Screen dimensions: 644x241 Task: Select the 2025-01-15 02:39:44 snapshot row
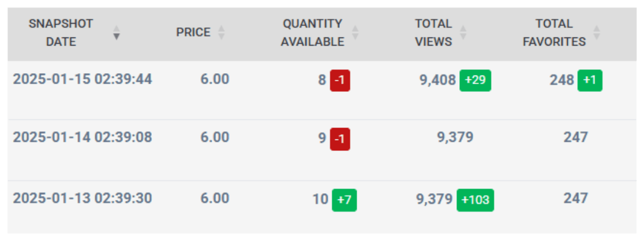83,80
